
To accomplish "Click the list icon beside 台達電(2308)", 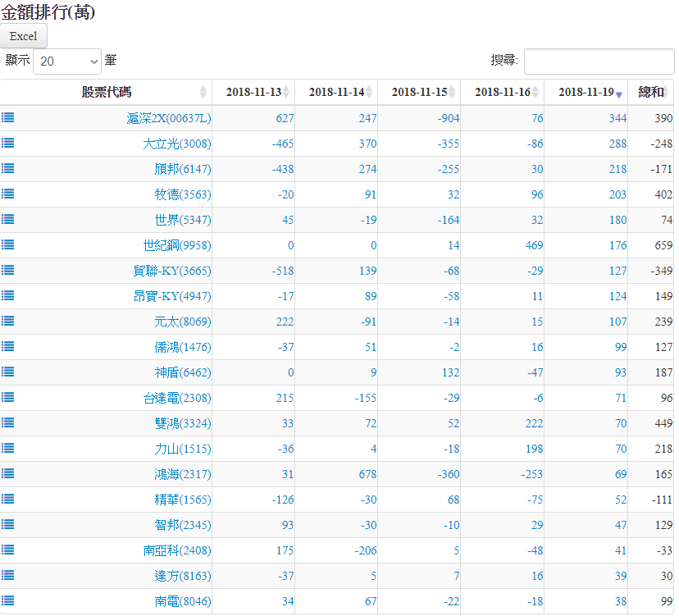I will (7, 398).
